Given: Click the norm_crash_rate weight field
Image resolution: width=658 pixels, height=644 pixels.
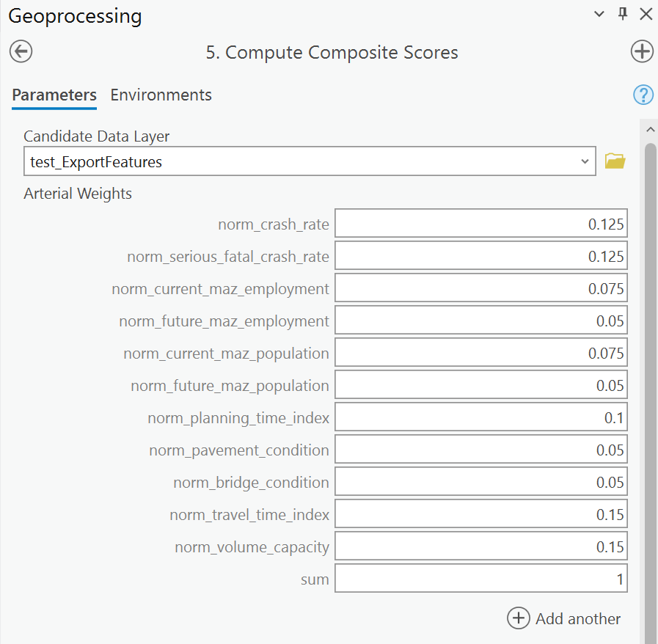Looking at the screenshot, I should click(x=480, y=224).
